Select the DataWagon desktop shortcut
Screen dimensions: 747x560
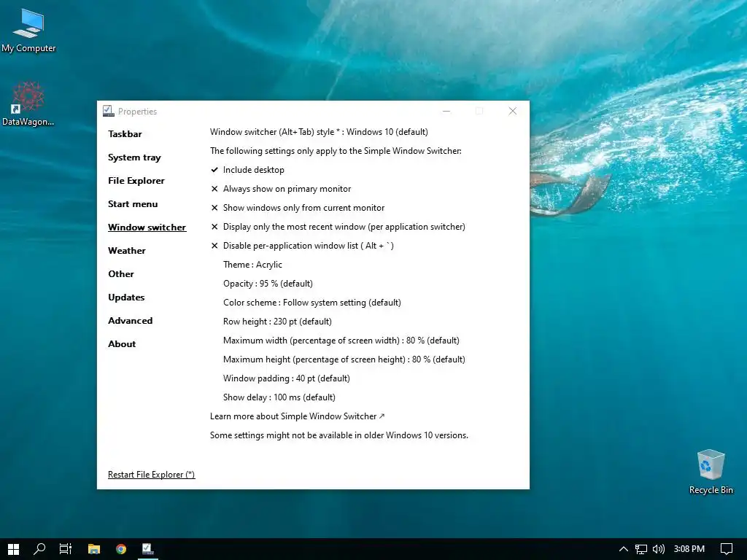(28, 104)
